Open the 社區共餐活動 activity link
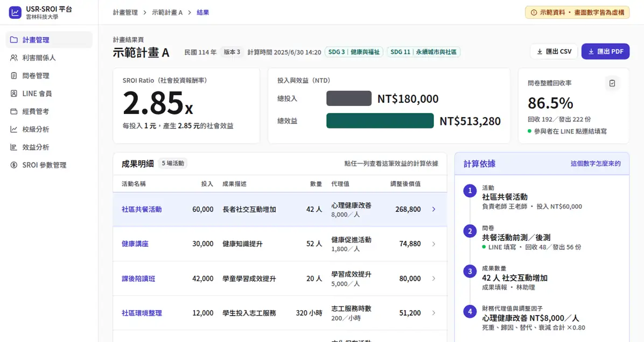 tap(142, 209)
